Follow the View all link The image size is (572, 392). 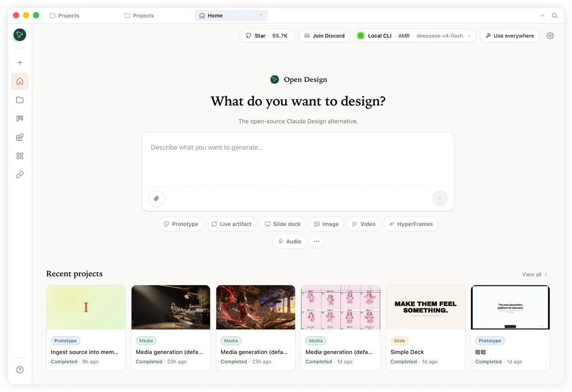(535, 274)
